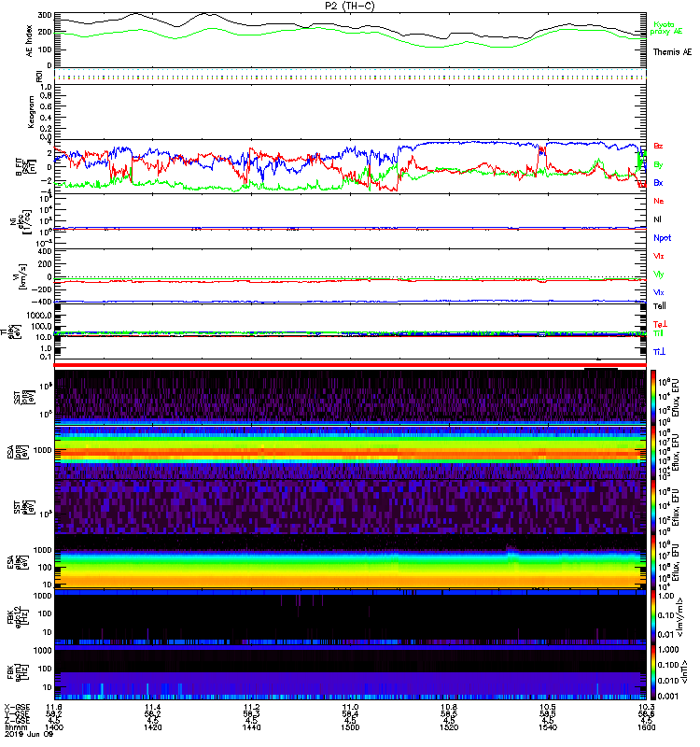Select the Kyoto proxy AE legend label
700x747 pixels.
(666, 28)
